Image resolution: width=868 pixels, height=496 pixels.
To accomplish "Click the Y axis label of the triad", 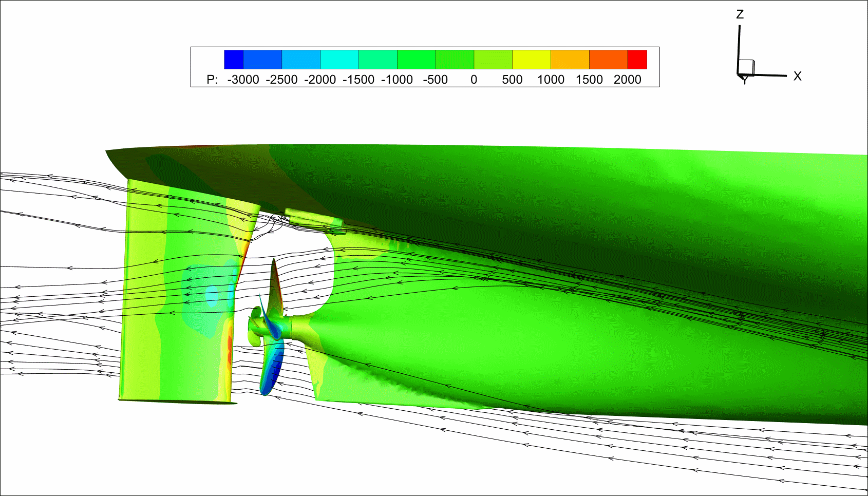I will click(744, 81).
